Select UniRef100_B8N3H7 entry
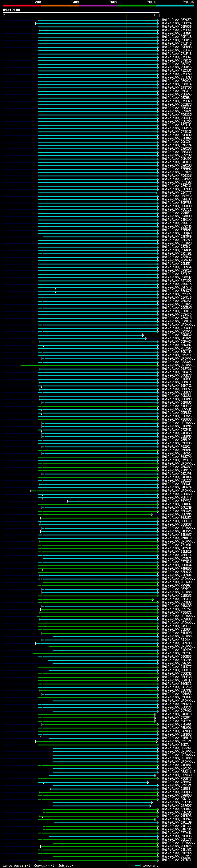 pyautogui.click(x=177, y=345)
